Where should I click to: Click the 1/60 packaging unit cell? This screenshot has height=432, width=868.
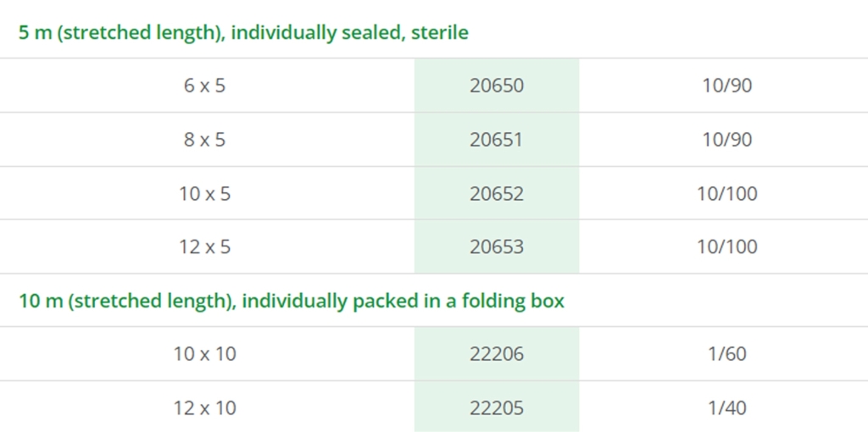pos(726,354)
